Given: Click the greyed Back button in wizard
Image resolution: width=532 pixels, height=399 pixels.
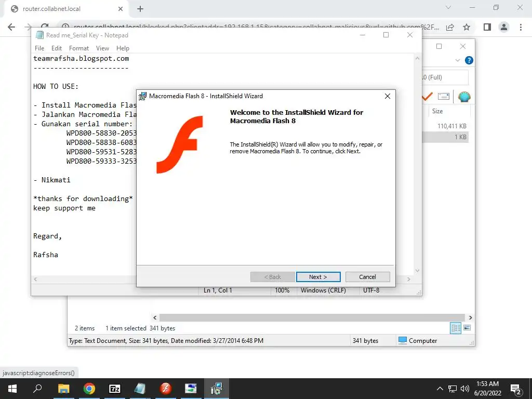Looking at the screenshot, I should [272, 277].
